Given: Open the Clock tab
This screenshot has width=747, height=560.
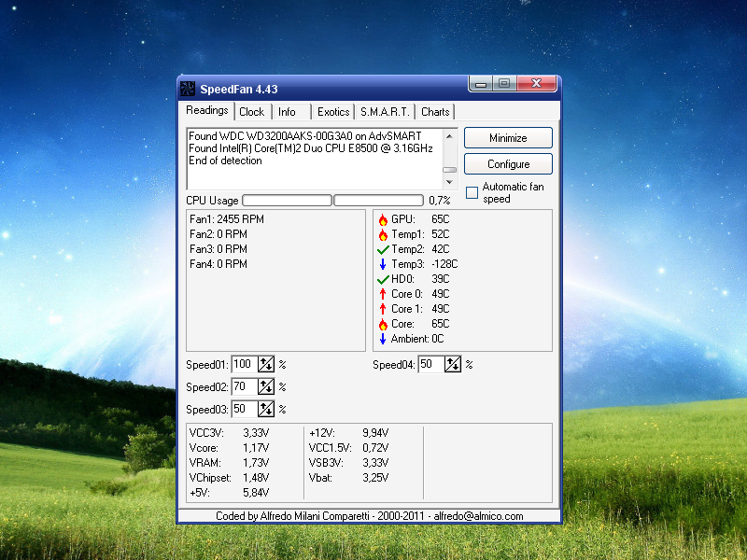Looking at the screenshot, I should pos(252,112).
